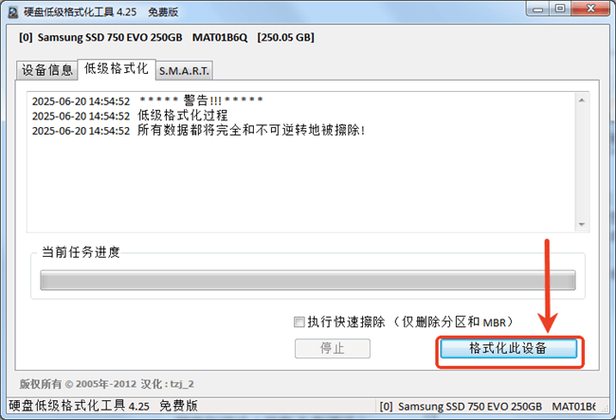
Task: Open the S.M.A.R.T. tab
Action: point(184,71)
